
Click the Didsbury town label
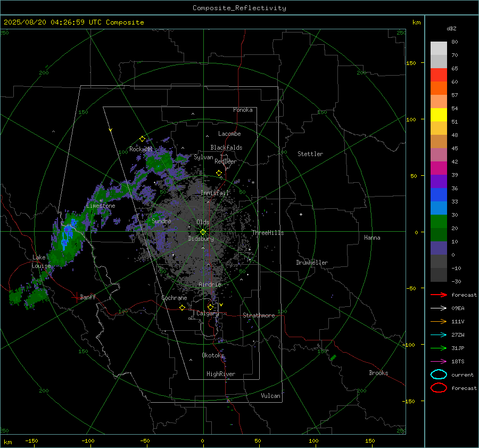(x=201, y=239)
